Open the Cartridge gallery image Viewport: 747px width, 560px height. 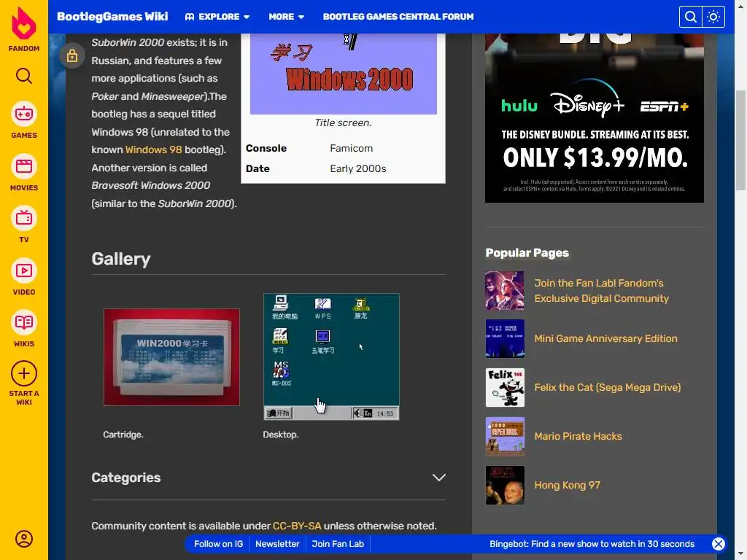pos(171,357)
